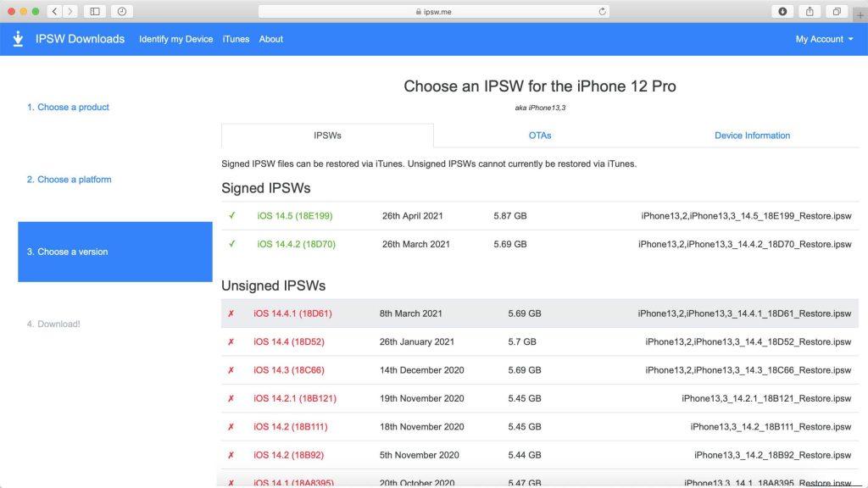Open the Device Information tab
Viewport: 868px width, 488px height.
(752, 136)
